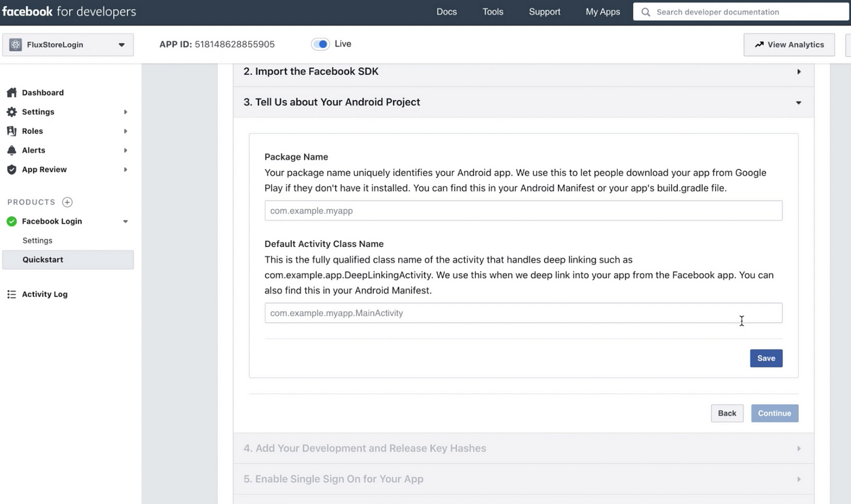Screen dimensions: 851x504
Task: Add a product with the plus icon
Action: [x=67, y=202]
